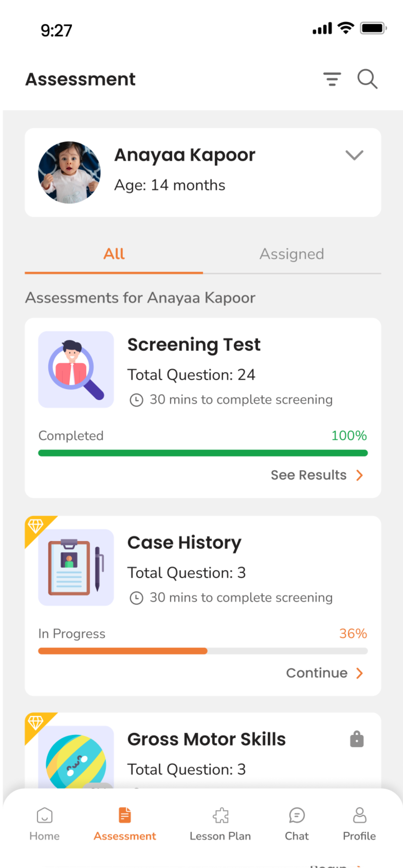Switch to the All tab
This screenshot has width=403, height=868.
tap(114, 254)
